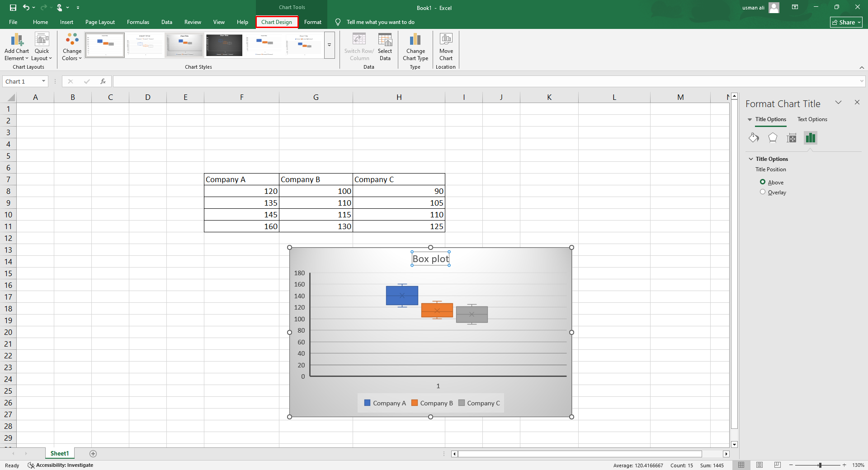
Task: Open Change Colors palette
Action: [x=72, y=47]
